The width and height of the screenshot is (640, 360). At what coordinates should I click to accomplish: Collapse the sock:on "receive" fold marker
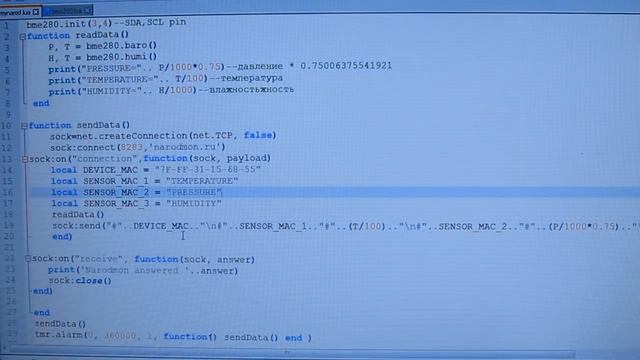click(28, 259)
